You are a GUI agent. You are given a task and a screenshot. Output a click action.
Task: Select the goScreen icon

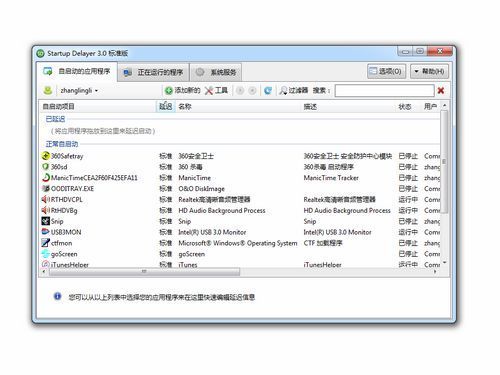[45, 254]
